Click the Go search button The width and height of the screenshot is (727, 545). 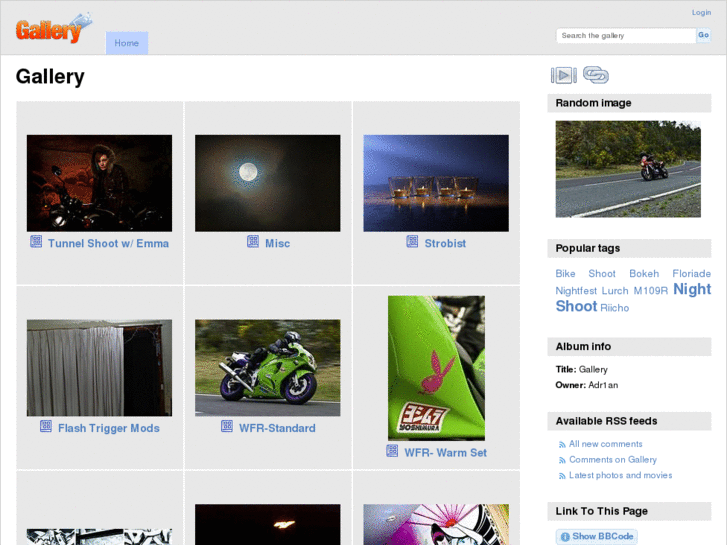coord(703,35)
